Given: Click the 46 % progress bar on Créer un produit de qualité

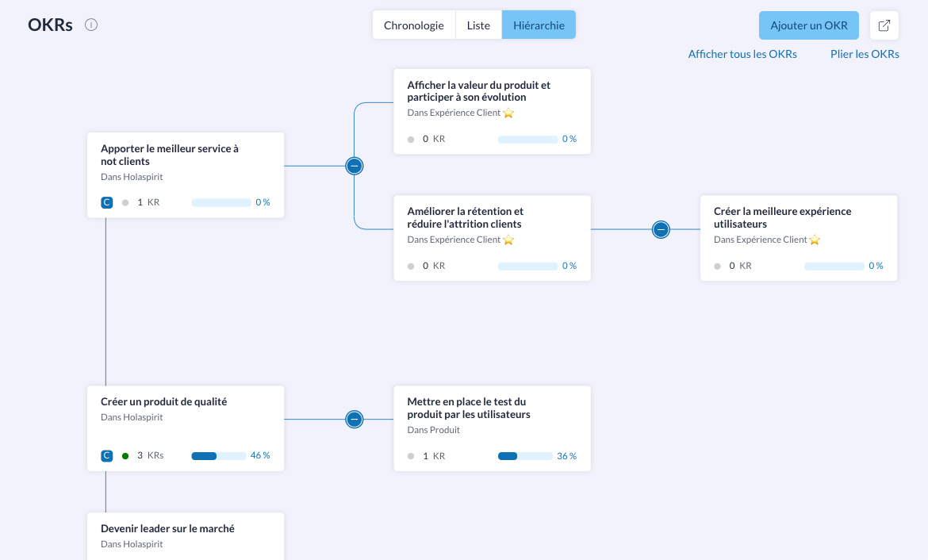Looking at the screenshot, I should 218,456.
